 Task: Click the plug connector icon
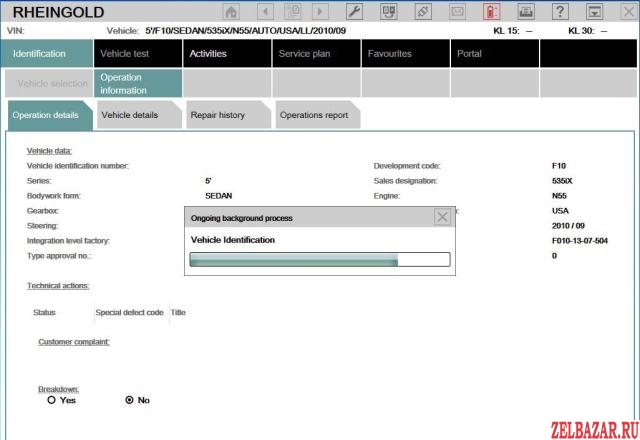(423, 11)
